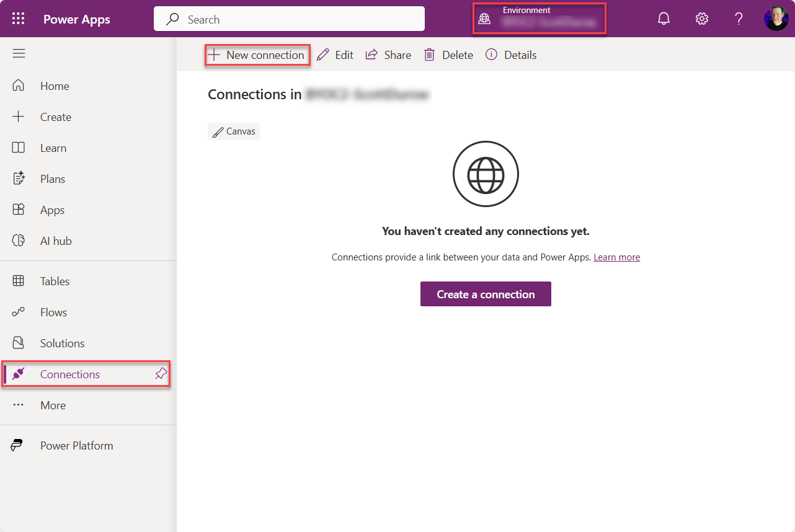
Task: Open the Learn more link about connections
Action: (616, 257)
